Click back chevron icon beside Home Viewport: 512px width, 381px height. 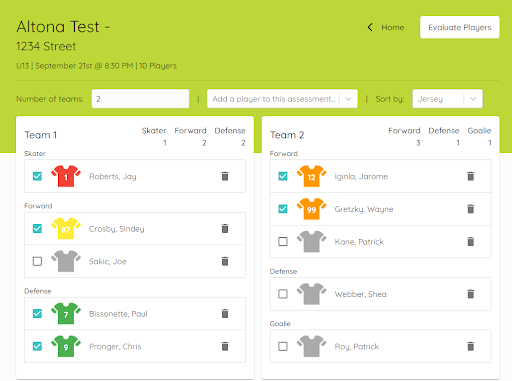click(370, 27)
